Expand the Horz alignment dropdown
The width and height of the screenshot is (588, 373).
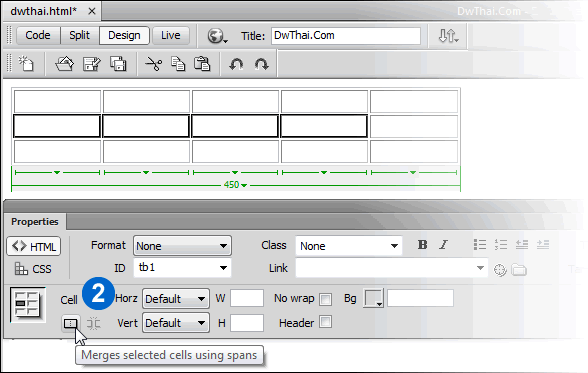(176, 299)
